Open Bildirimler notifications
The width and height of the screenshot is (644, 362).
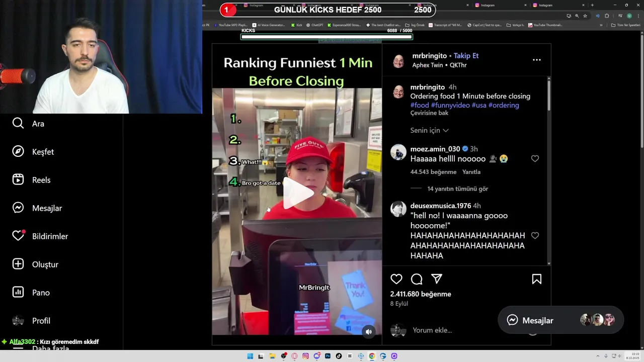(x=40, y=236)
